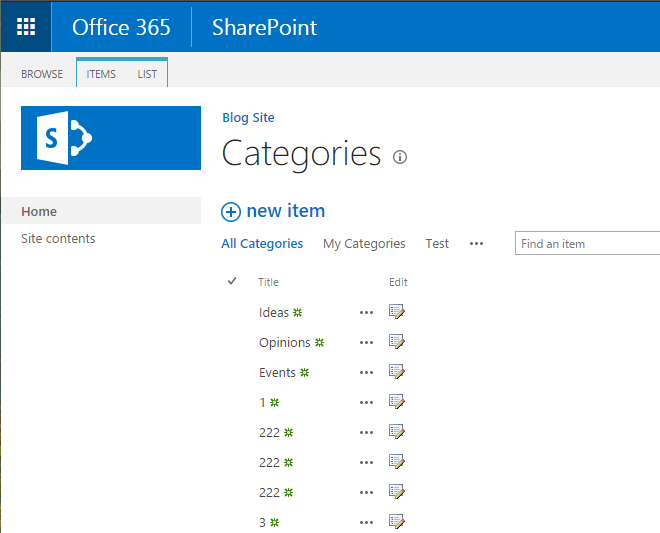Select the My Categories view
660x533 pixels.
click(364, 244)
